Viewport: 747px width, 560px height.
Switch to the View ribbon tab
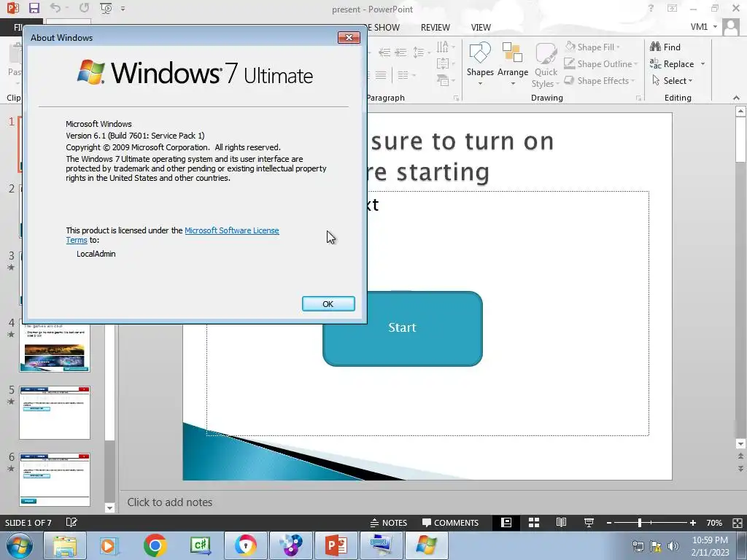(x=481, y=28)
